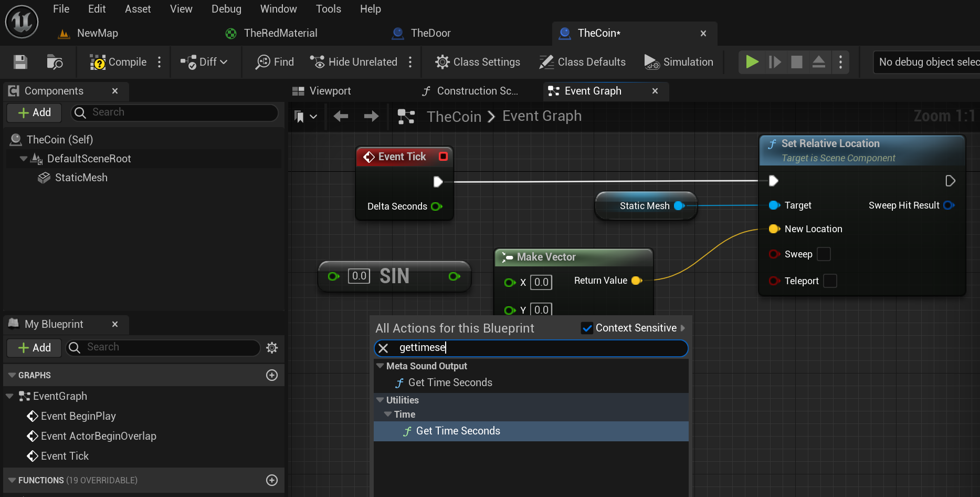Open My Blueprint settings gear
980x497 pixels.
pyautogui.click(x=272, y=348)
